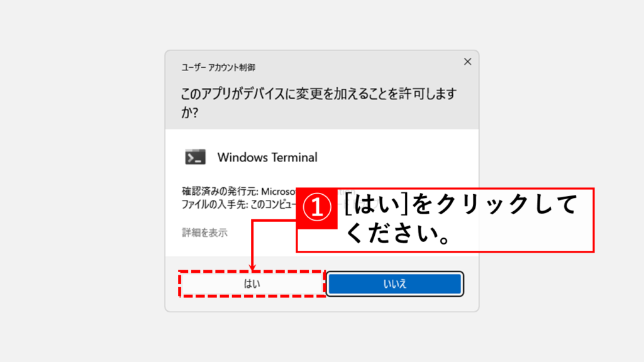Image resolution: width=644 pixels, height=362 pixels.
Task: Click the 確認済みの発行元 publisher line
Action: [238, 191]
